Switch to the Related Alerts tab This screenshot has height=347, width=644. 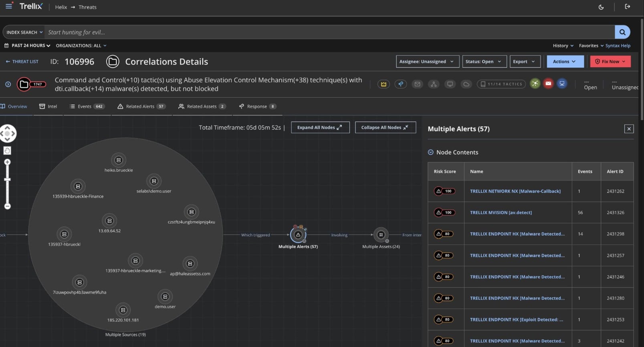tap(141, 106)
